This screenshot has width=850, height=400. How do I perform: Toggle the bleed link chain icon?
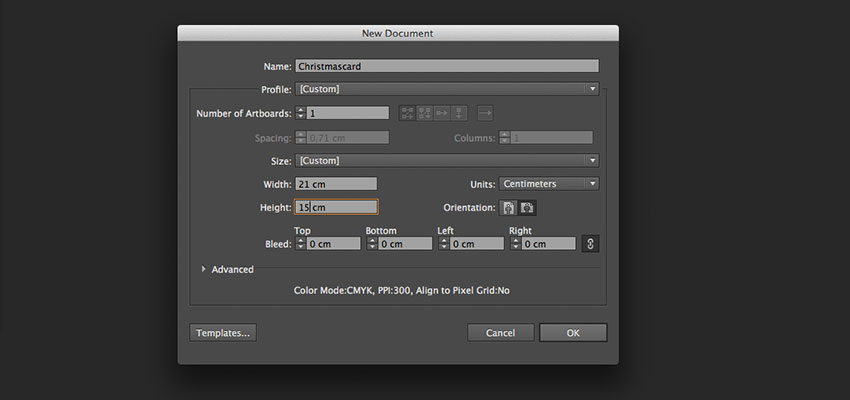[590, 243]
